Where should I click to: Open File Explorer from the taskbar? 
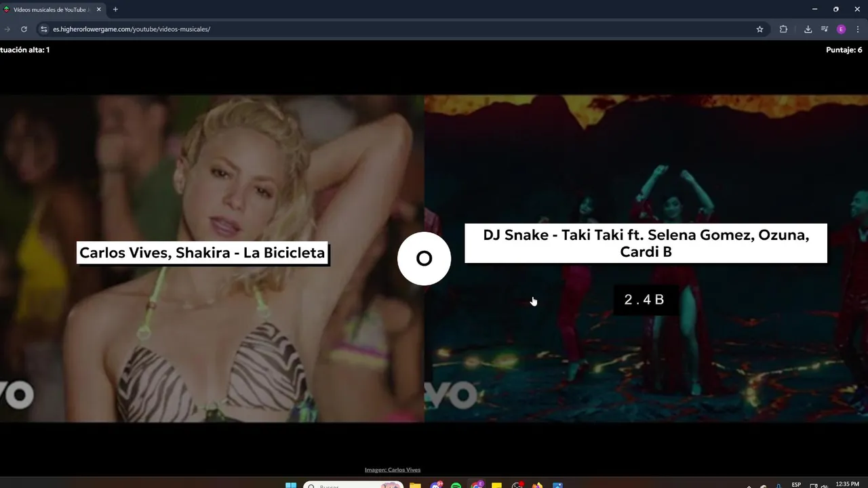point(415,485)
